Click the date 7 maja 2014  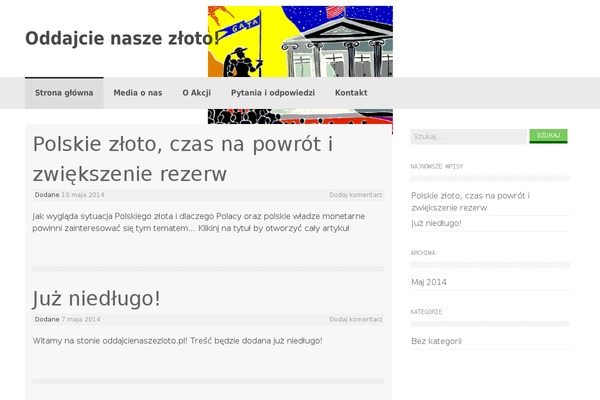coord(81,319)
